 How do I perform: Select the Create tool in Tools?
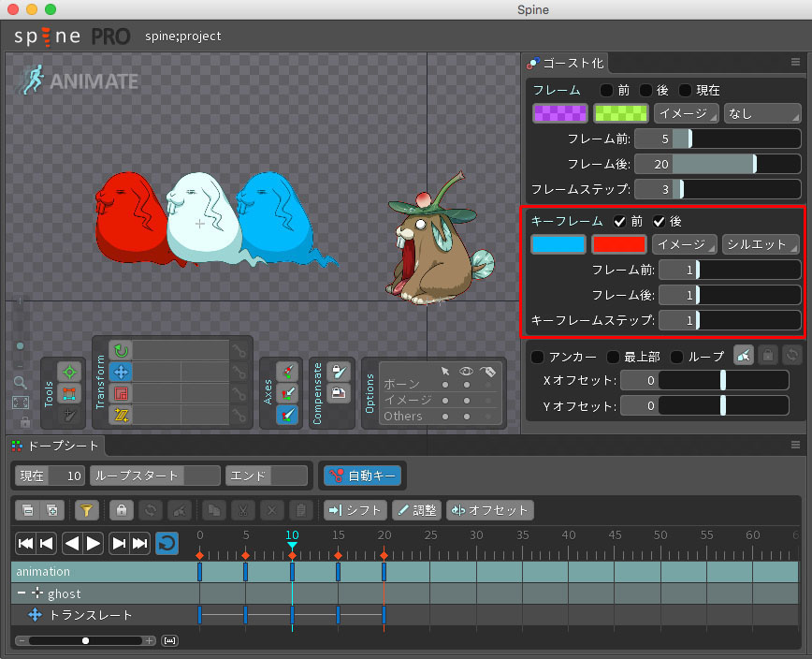[x=69, y=415]
